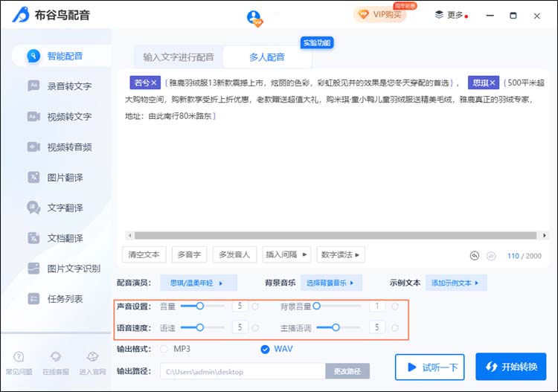558x392 pixels.
Task: Open the 选择背景音乐 dropdown
Action: point(331,283)
